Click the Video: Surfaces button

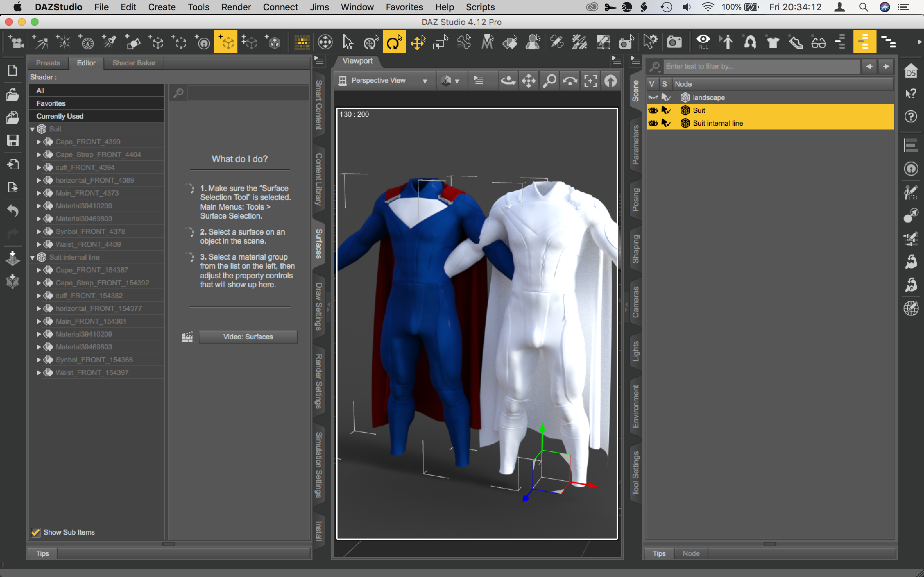point(248,337)
